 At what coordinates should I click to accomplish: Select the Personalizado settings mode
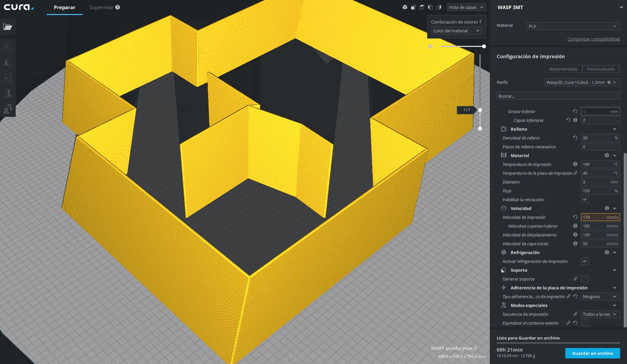click(601, 69)
